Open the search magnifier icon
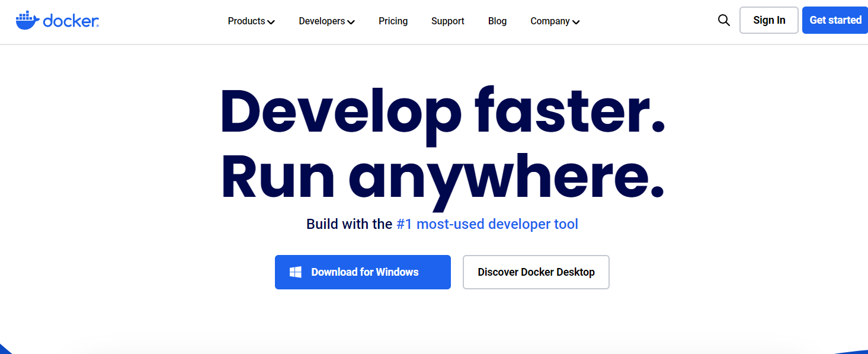The height and width of the screenshot is (354, 868). click(x=723, y=20)
